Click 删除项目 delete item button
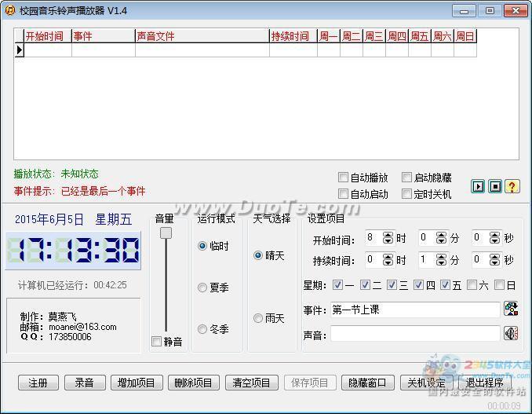The image size is (532, 414). coord(194,383)
